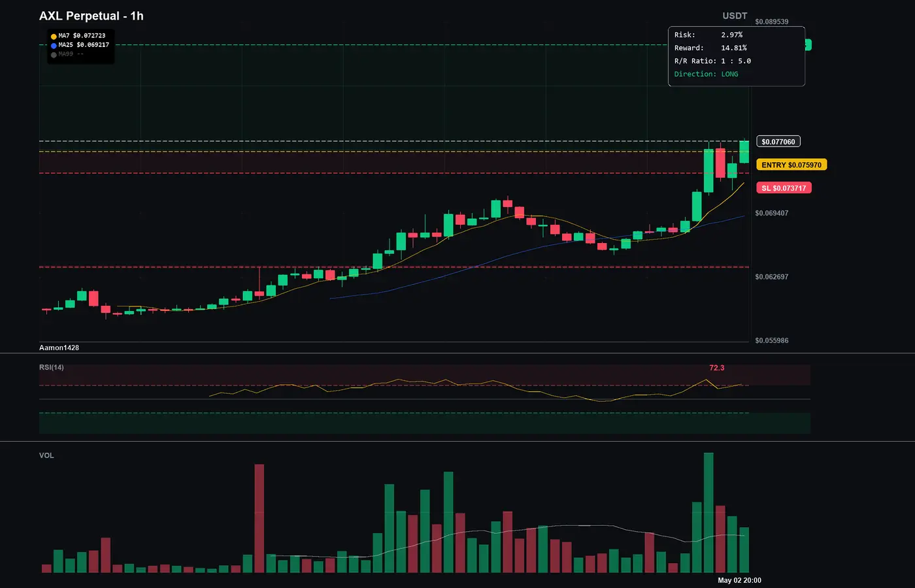Click the gray MA99 legend dot
Viewport: 915px width, 588px height.
pyautogui.click(x=54, y=55)
